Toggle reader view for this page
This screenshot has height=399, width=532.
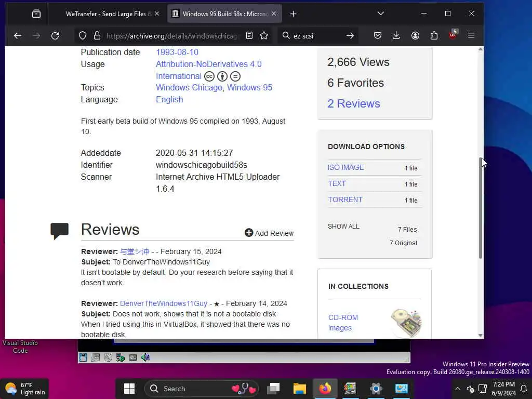pos(249,35)
